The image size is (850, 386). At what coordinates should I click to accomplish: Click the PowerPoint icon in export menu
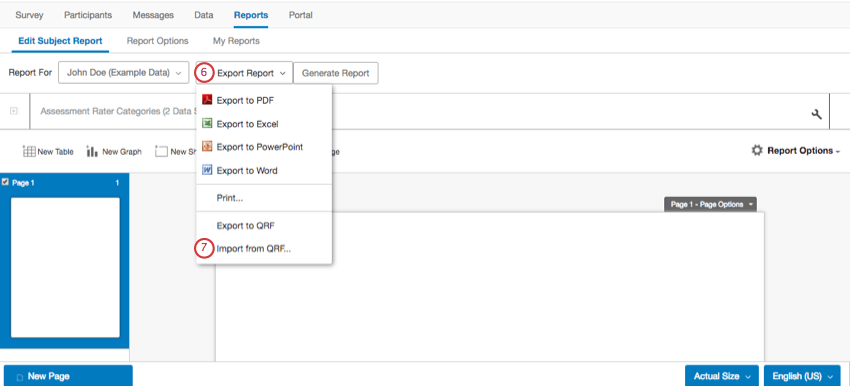(207, 146)
